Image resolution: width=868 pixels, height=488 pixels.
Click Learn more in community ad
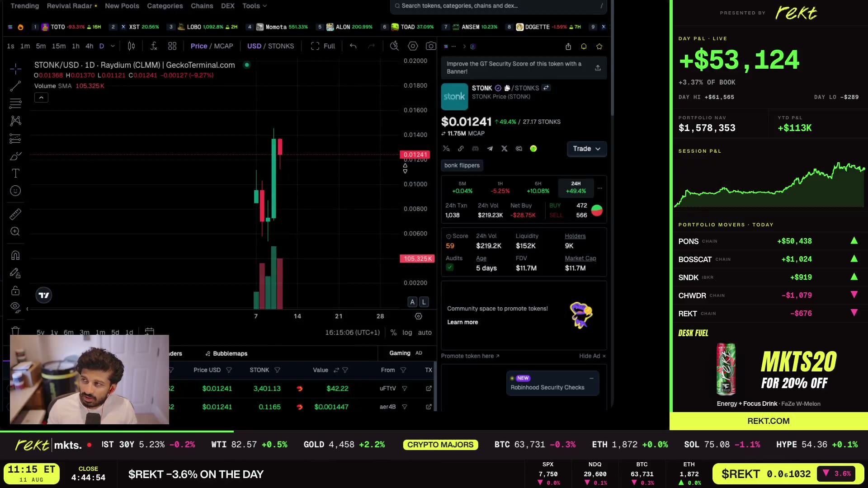tap(462, 322)
